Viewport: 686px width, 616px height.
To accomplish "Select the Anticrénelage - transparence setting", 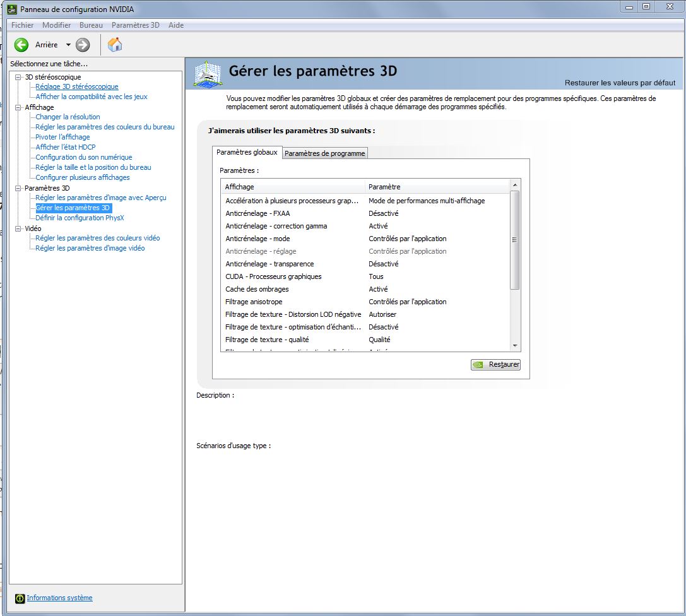I will tap(366, 264).
